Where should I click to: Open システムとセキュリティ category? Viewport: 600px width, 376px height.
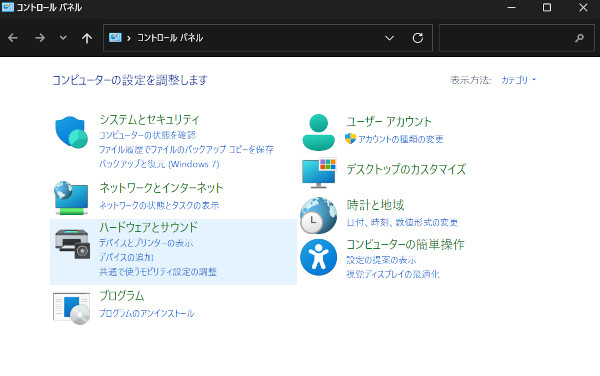tap(149, 120)
